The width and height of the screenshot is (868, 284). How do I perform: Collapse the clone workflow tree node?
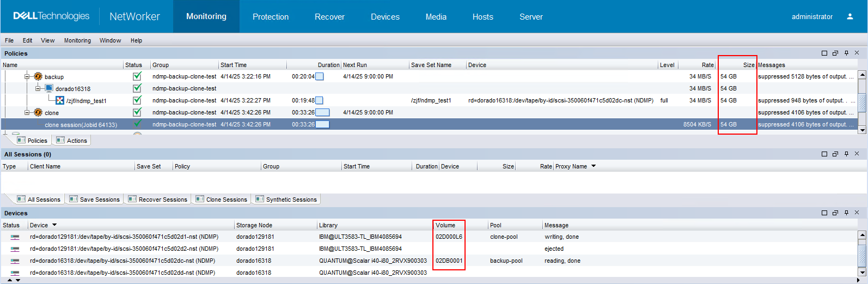(27, 112)
